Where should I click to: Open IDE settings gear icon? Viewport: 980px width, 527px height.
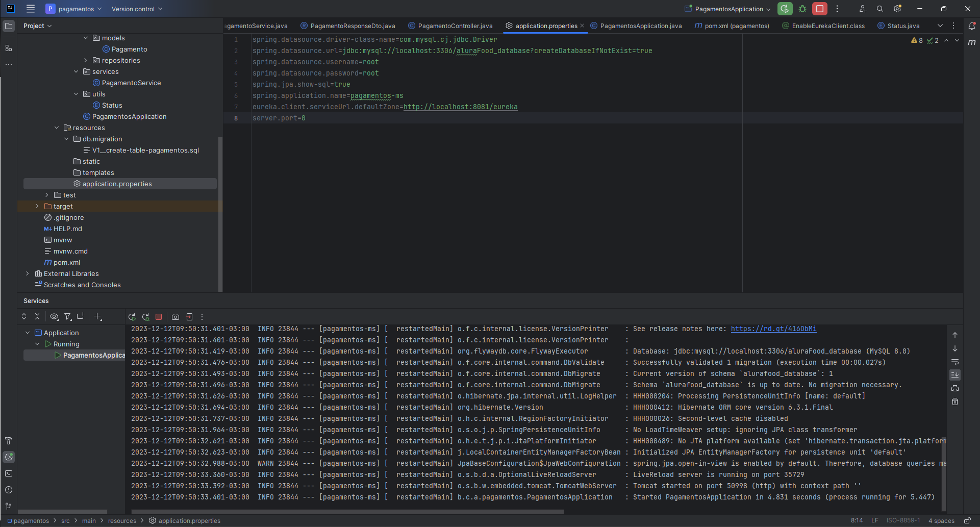897,9
